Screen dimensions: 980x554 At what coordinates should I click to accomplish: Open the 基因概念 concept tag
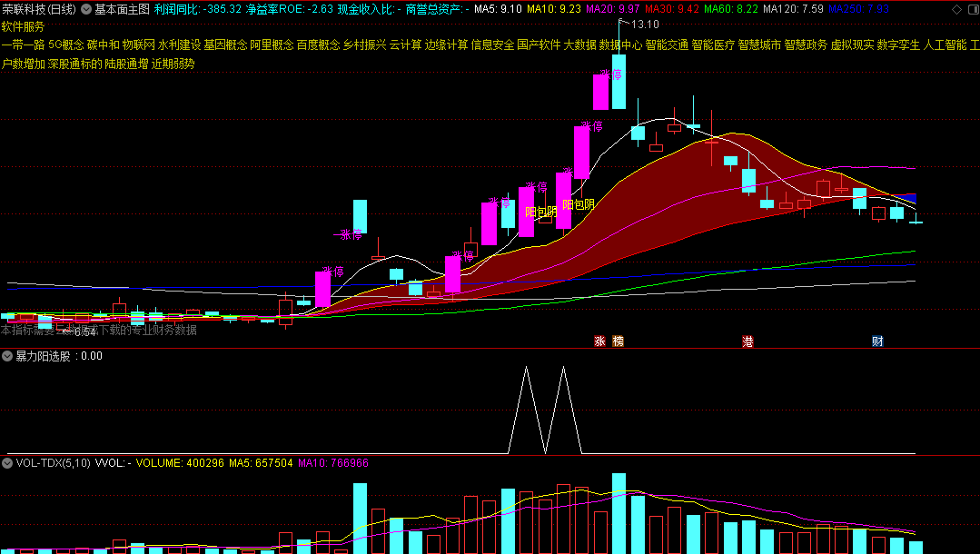coord(225,45)
